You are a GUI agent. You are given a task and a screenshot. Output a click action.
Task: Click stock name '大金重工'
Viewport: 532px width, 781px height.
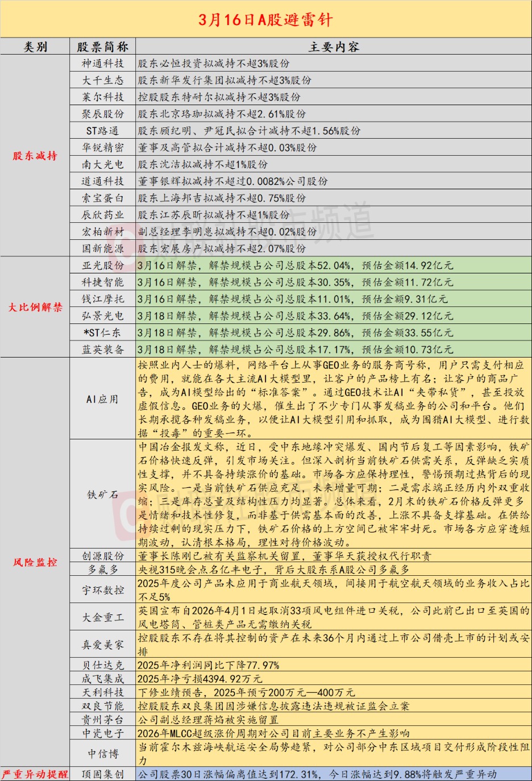pos(102,617)
